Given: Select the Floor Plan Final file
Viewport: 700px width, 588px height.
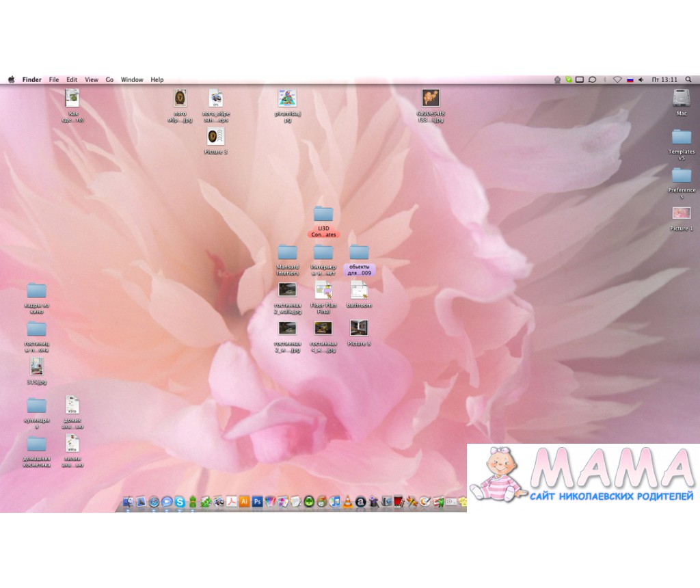Looking at the screenshot, I should (323, 290).
